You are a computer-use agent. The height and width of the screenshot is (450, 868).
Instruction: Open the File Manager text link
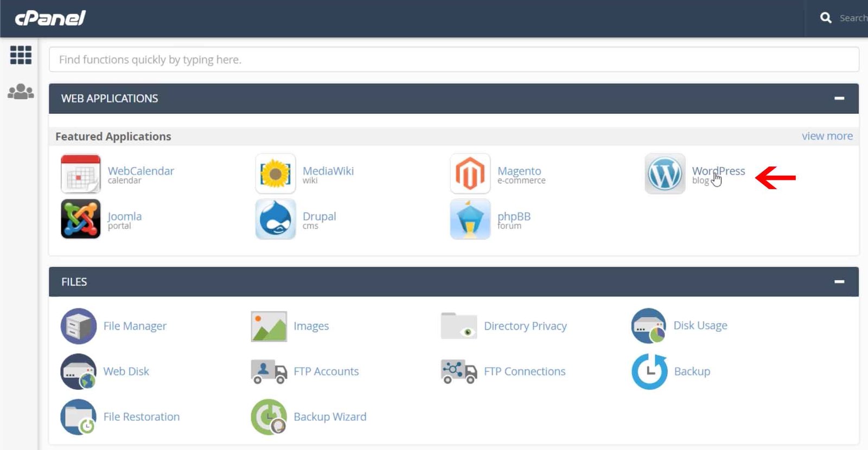[135, 326]
